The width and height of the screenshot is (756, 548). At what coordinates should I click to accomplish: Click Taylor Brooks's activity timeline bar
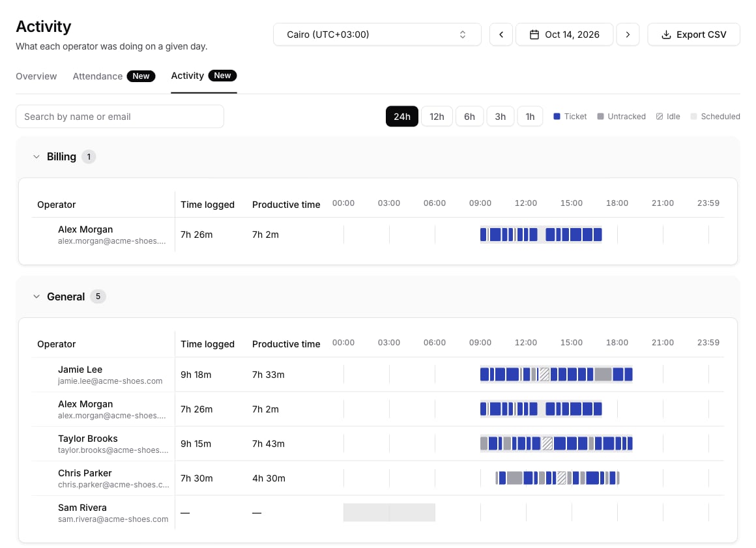557,443
